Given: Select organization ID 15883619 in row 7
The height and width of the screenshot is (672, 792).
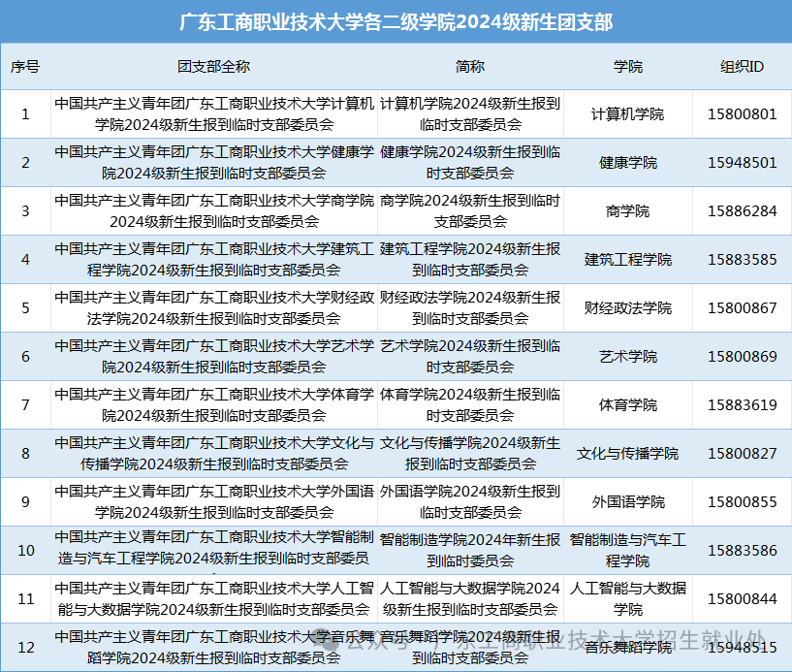Looking at the screenshot, I should [x=741, y=404].
